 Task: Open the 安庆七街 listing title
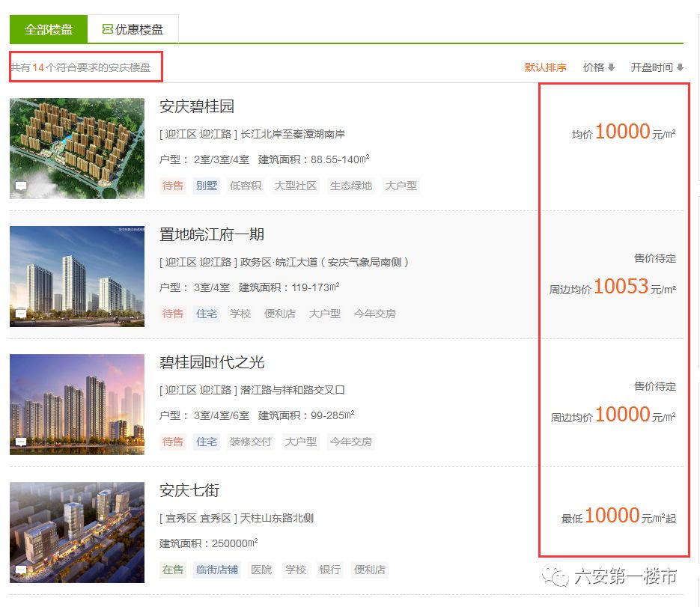[189, 490]
